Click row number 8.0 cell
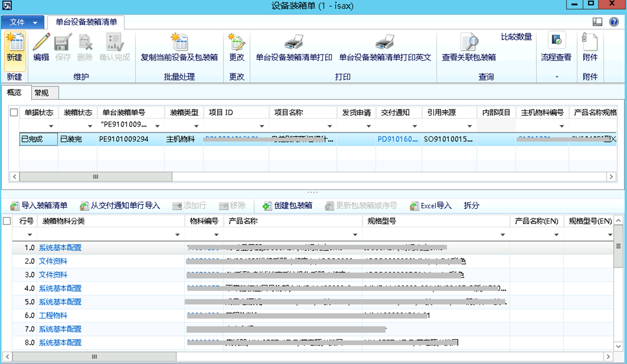This screenshot has height=364, width=627. (x=25, y=343)
